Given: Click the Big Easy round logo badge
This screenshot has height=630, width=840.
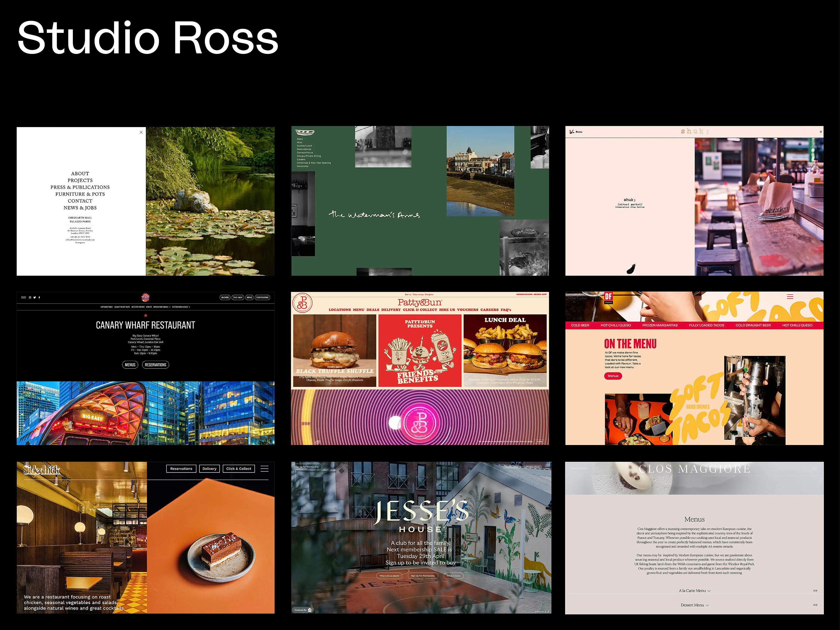Looking at the screenshot, I should [145, 297].
